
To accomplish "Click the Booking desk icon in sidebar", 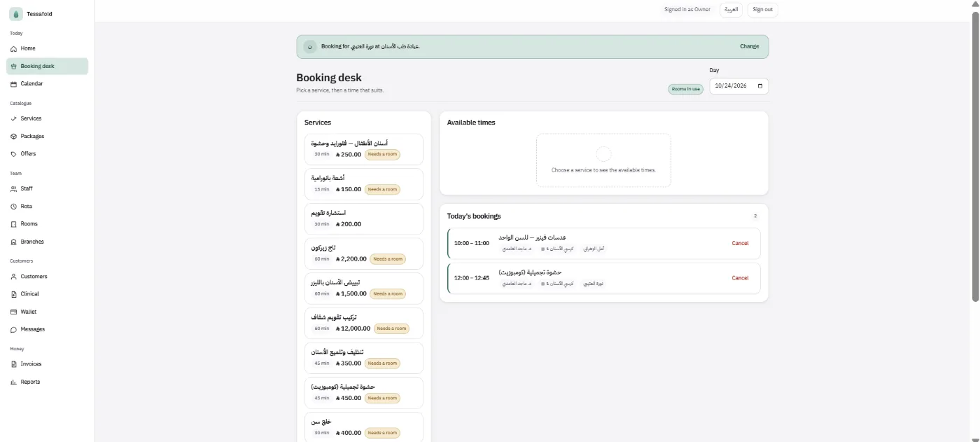I will [x=14, y=67].
